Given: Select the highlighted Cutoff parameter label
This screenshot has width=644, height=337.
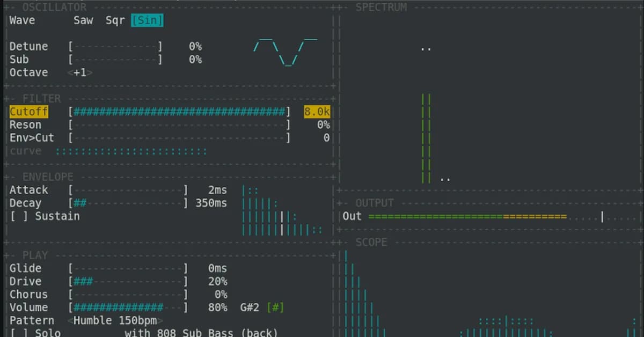Looking at the screenshot, I should (29, 112).
